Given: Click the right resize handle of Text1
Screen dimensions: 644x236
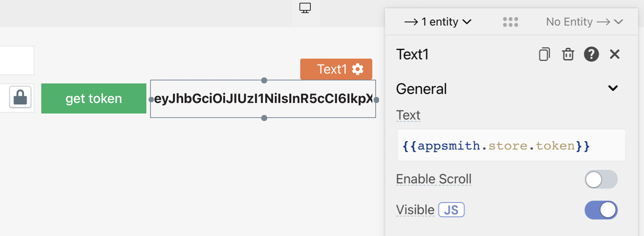Looking at the screenshot, I should pos(376,100).
